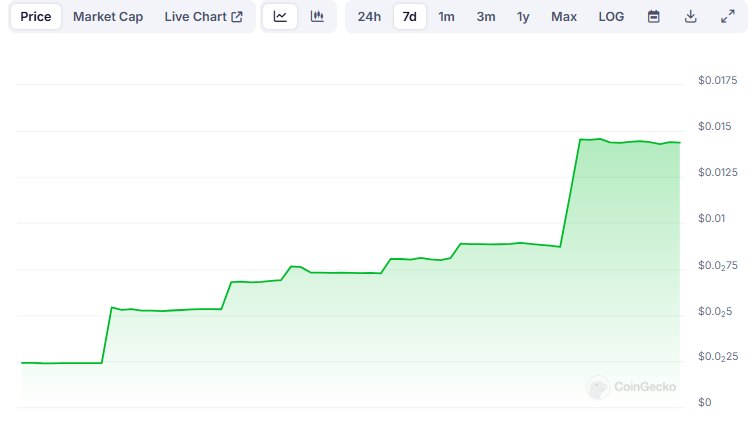
Task: Set the range to Max
Action: pos(564,17)
